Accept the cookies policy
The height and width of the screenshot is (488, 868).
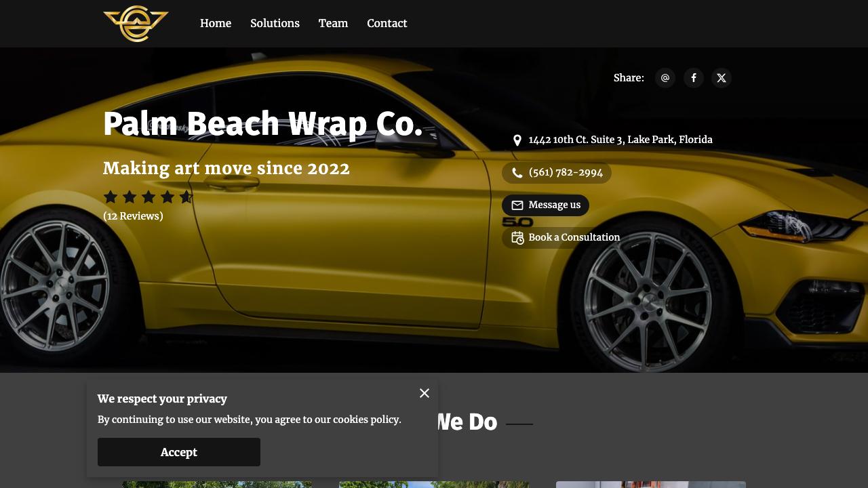pyautogui.click(x=179, y=452)
